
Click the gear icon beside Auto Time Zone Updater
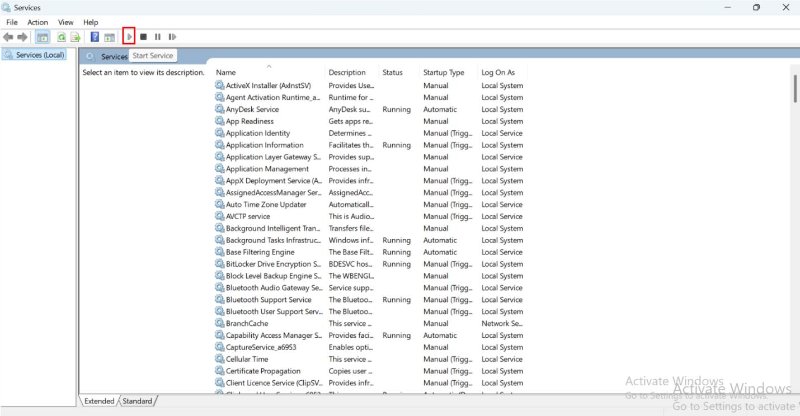(219, 204)
